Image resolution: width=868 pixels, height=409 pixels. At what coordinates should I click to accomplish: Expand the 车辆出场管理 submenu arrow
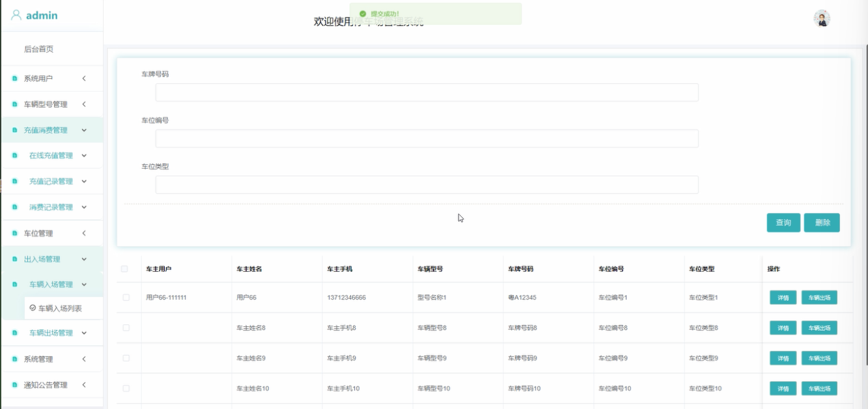pyautogui.click(x=84, y=333)
